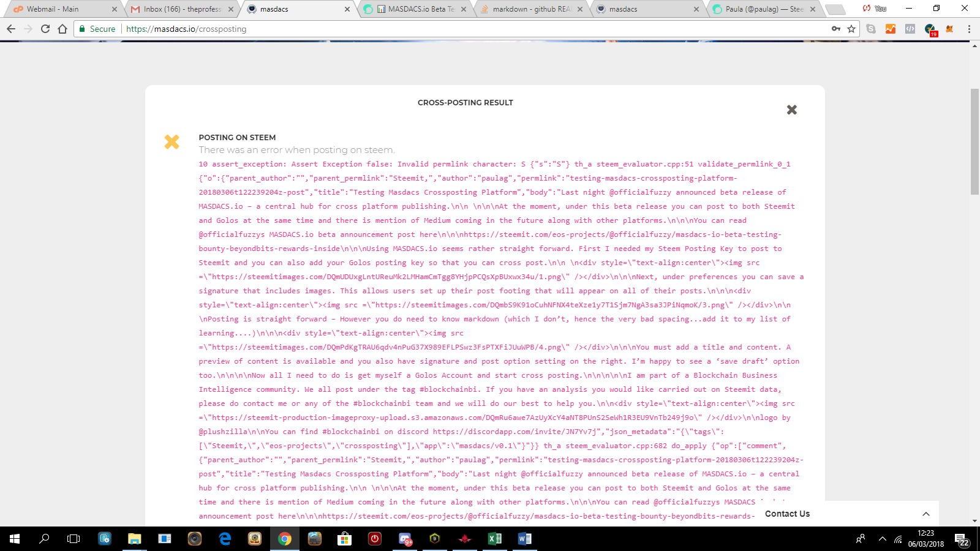Image resolution: width=980 pixels, height=551 pixels.
Task: Switch to the second masdacs tab
Action: click(x=647, y=9)
